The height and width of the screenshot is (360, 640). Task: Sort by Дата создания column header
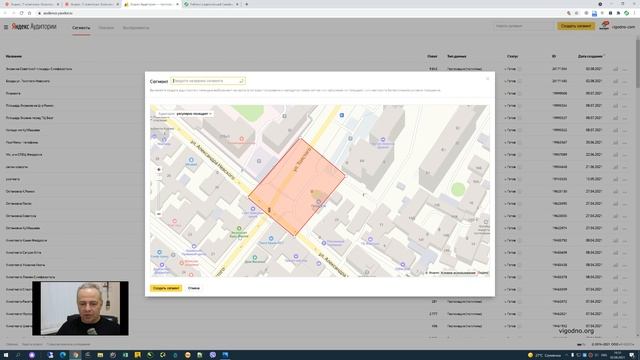coord(591,56)
